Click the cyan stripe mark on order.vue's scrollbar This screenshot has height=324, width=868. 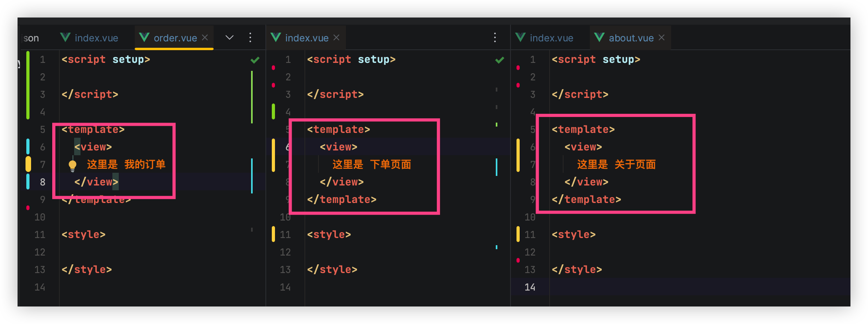[252, 175]
